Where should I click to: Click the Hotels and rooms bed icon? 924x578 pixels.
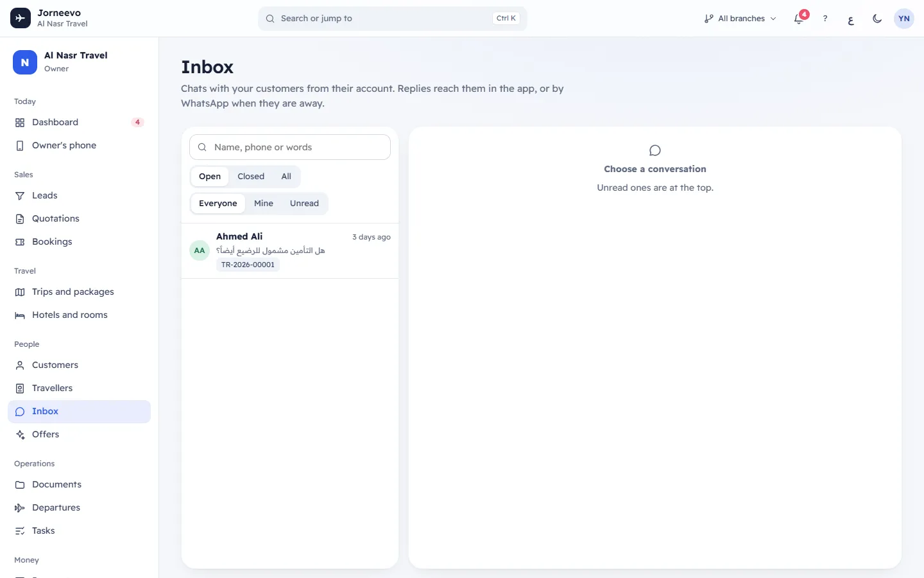tap(20, 315)
